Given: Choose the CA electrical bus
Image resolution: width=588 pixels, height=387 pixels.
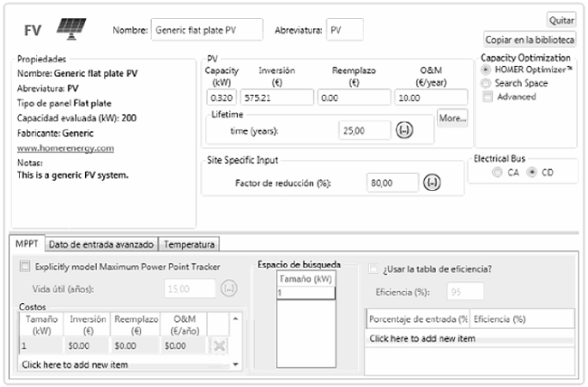Looking at the screenshot, I should 497,172.
